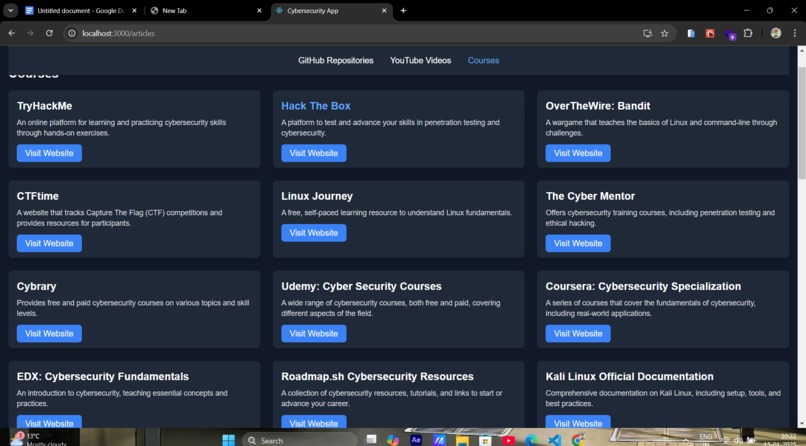Visit the Coursera Cybersecurity Specialization website
Screen dimensions: 806x446
pyautogui.click(x=578, y=333)
